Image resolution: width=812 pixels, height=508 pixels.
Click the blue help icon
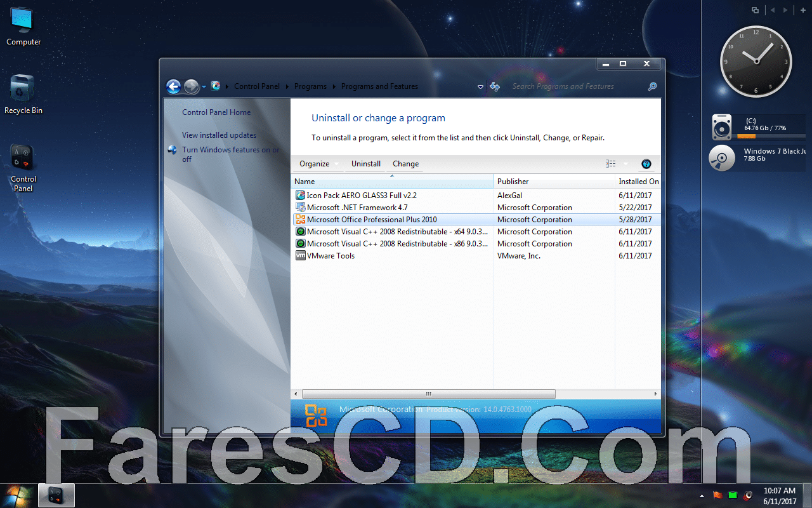point(646,164)
